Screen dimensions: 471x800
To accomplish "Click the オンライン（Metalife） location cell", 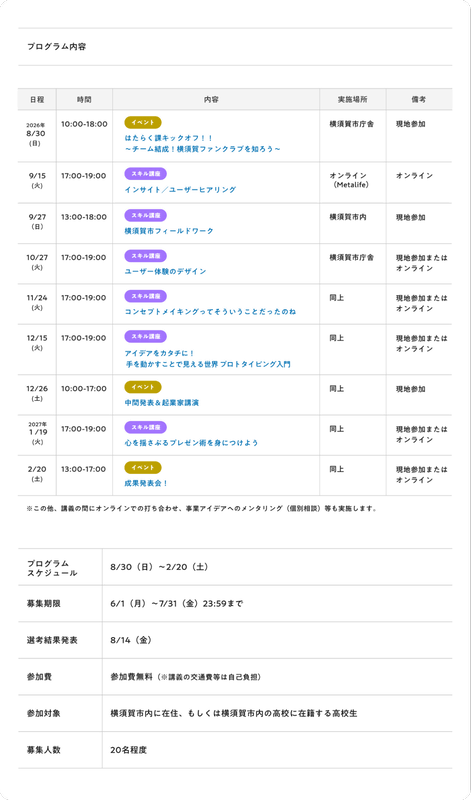I will click(x=351, y=181).
